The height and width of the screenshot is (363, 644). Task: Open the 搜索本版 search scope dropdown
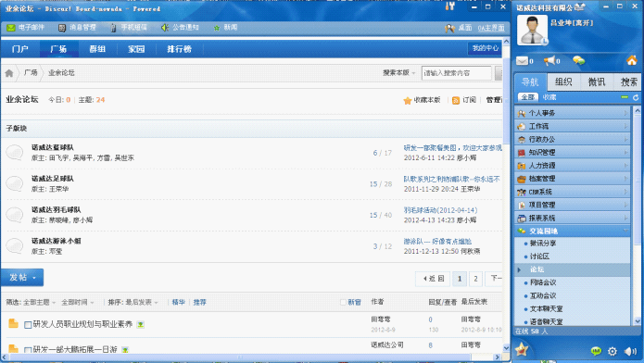coord(399,73)
